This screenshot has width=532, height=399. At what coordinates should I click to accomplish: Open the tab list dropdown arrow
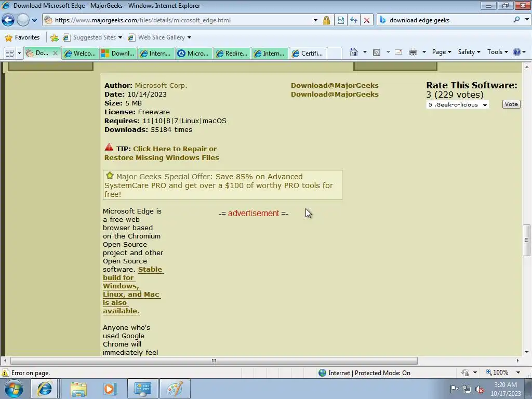tap(19, 54)
